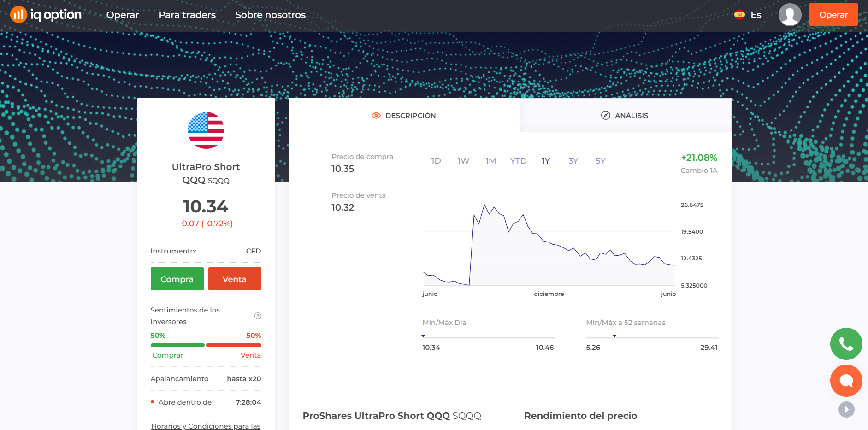Image resolution: width=868 pixels, height=430 pixels.
Task: Click the gray arrow button below chat
Action: click(x=846, y=409)
